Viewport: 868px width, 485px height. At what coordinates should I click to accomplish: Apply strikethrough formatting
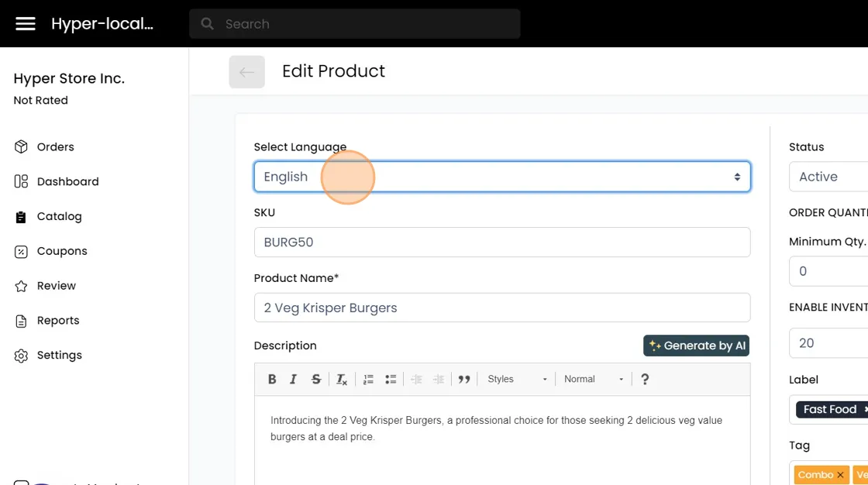[x=316, y=379]
